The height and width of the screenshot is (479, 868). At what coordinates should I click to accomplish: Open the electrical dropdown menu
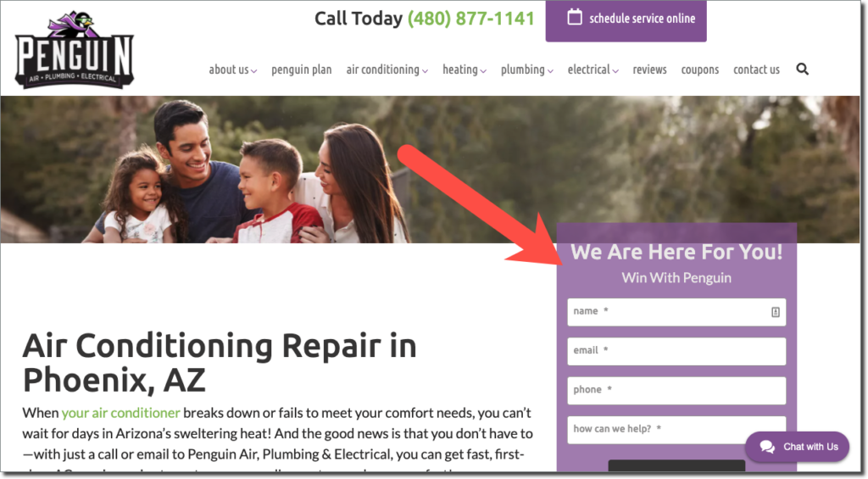[593, 70]
